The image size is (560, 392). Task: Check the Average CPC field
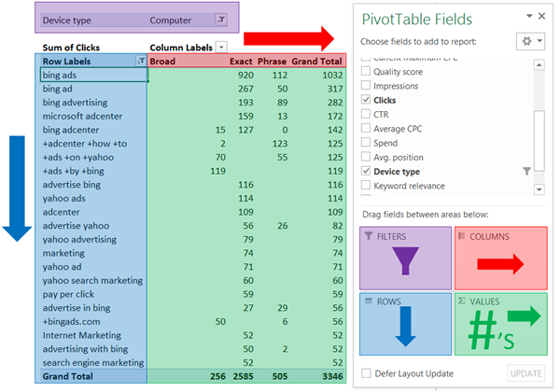[366, 128]
